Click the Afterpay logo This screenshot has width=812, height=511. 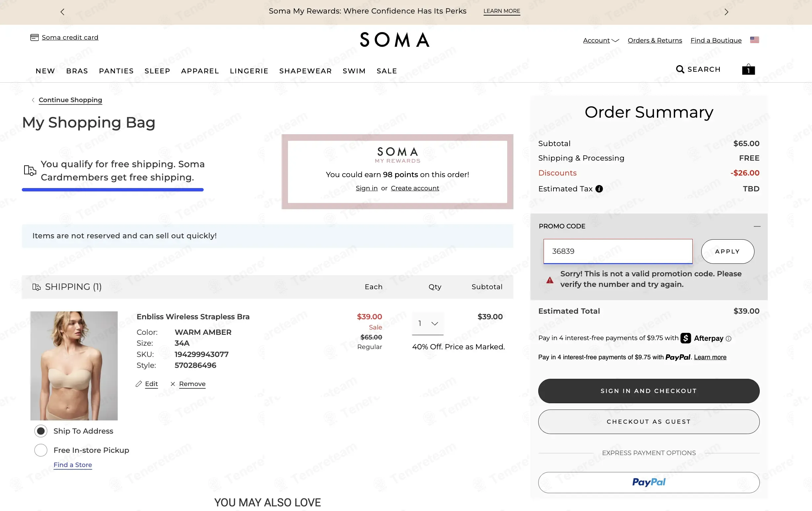pyautogui.click(x=702, y=338)
